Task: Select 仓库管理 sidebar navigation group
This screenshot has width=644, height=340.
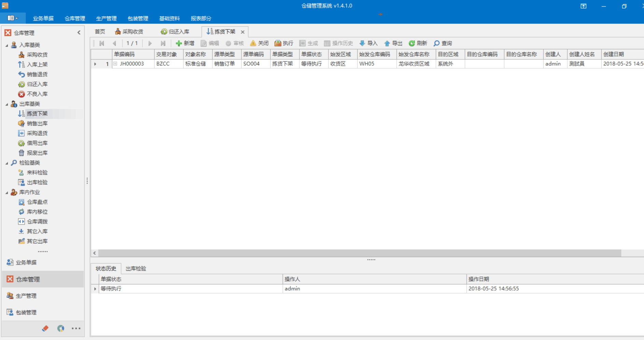Action: 43,279
